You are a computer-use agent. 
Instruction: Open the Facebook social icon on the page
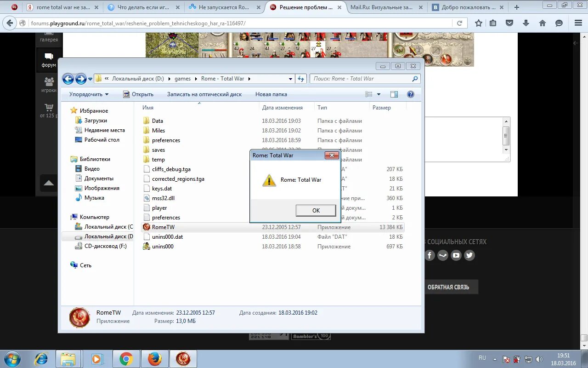tap(430, 255)
